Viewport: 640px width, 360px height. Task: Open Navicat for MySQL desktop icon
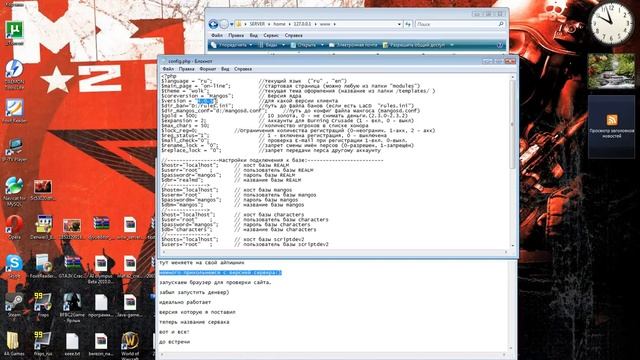[15, 191]
